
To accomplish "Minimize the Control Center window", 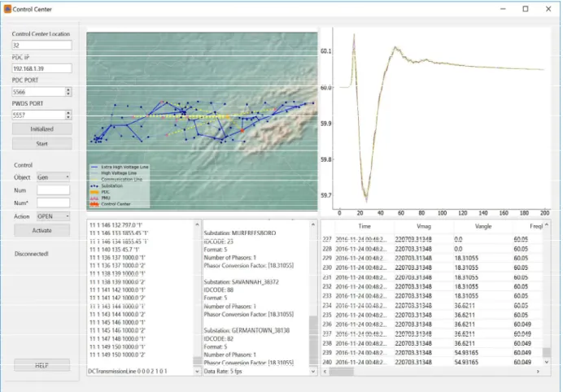I will coord(503,9).
